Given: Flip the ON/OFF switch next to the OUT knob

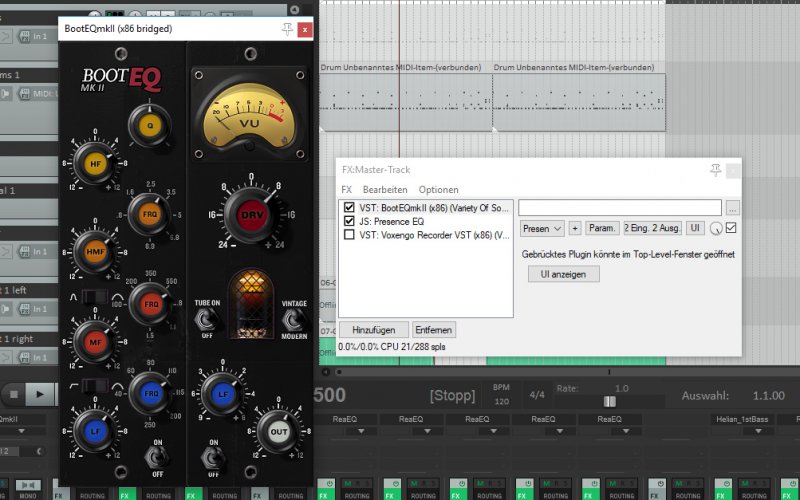Looking at the screenshot, I should tap(213, 458).
